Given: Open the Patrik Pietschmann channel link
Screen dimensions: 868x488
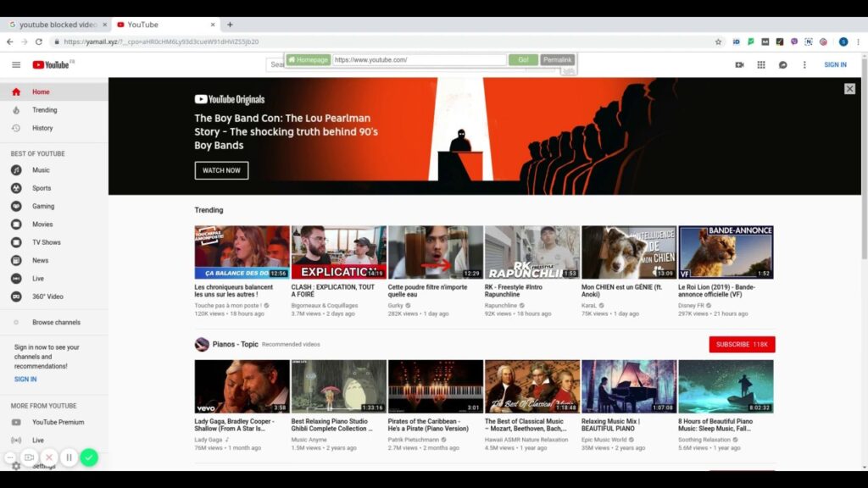Looking at the screenshot, I should (414, 440).
